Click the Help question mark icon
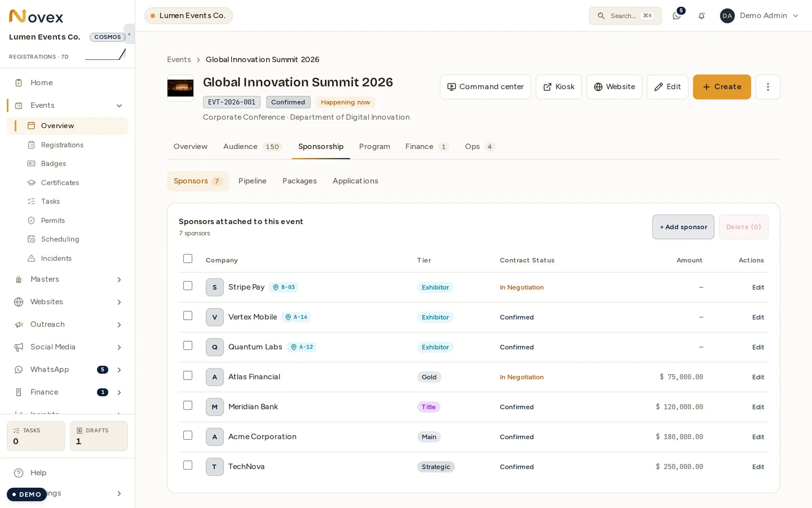This screenshot has width=812, height=508. pyautogui.click(x=19, y=473)
